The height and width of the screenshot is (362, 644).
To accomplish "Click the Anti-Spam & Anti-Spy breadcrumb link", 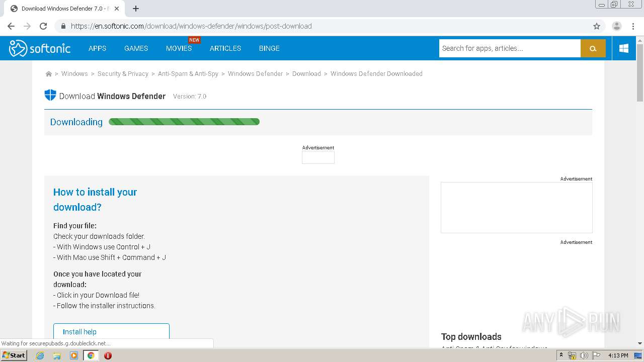I will coord(188,74).
